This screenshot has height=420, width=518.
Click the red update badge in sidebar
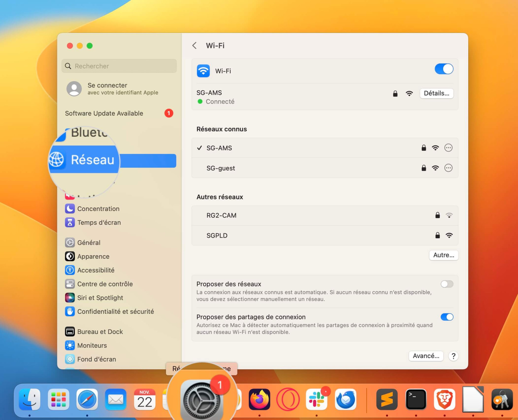coord(169,113)
